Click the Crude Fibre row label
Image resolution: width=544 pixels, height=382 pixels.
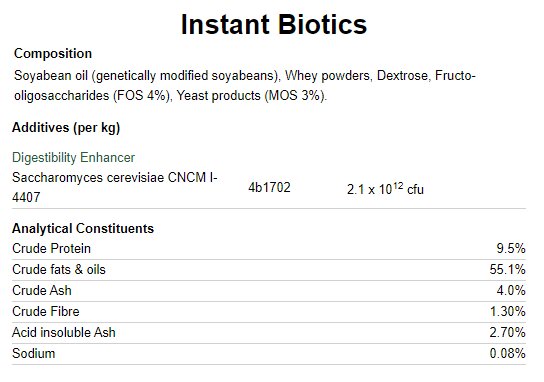(x=45, y=312)
